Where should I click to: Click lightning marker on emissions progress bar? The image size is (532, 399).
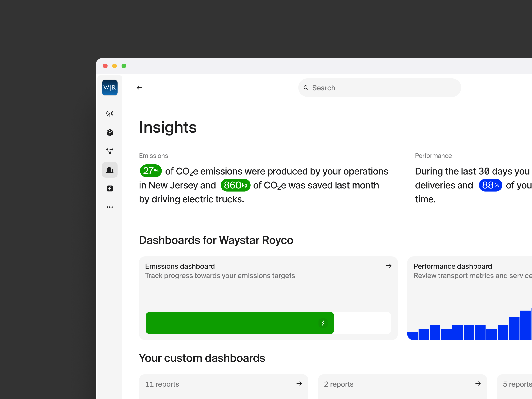coord(323,323)
